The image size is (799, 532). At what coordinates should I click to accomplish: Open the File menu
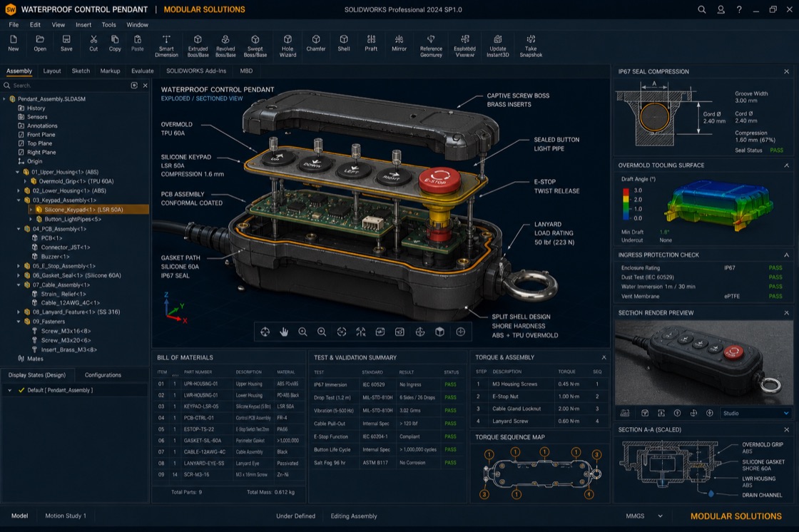14,24
